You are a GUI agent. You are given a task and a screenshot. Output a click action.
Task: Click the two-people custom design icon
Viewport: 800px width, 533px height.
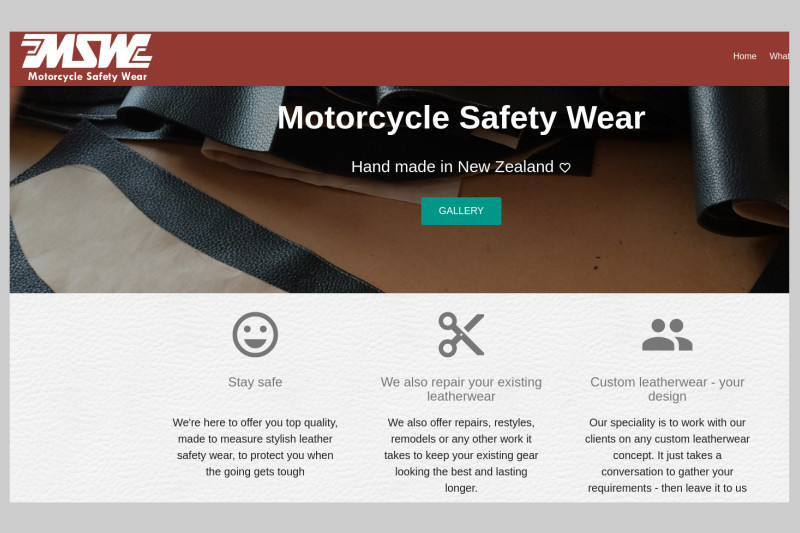pos(667,335)
